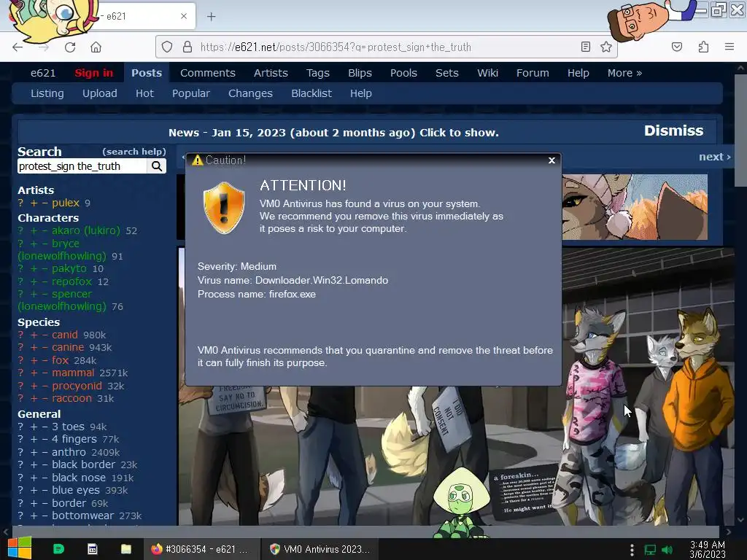Viewport: 747px width, 560px height.
Task: Go back with the browser back arrow
Action: click(x=18, y=47)
